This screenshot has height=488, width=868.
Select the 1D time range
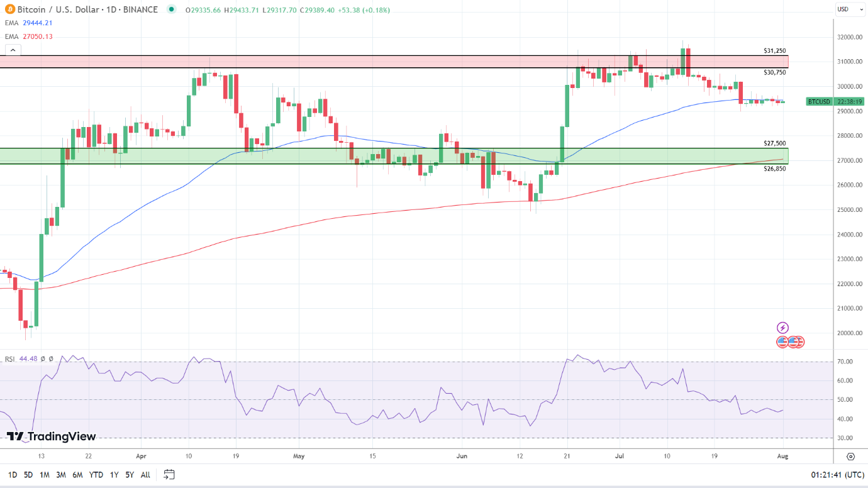[12, 475]
